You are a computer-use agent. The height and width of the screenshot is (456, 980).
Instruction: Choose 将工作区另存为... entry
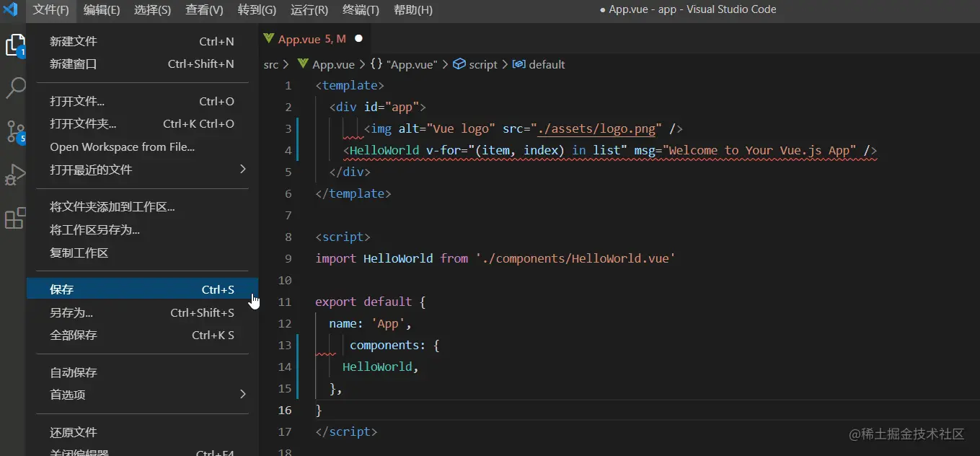coord(142,229)
